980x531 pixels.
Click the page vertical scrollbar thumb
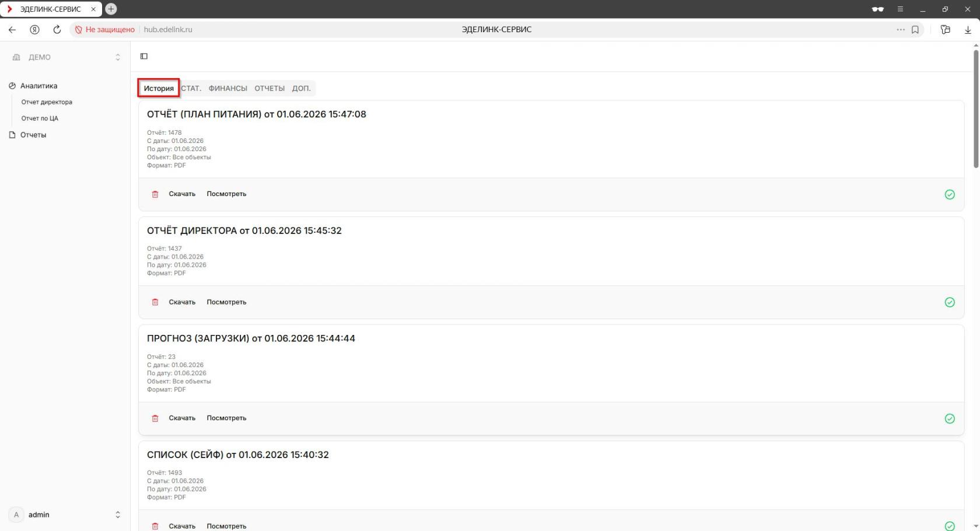click(976, 110)
